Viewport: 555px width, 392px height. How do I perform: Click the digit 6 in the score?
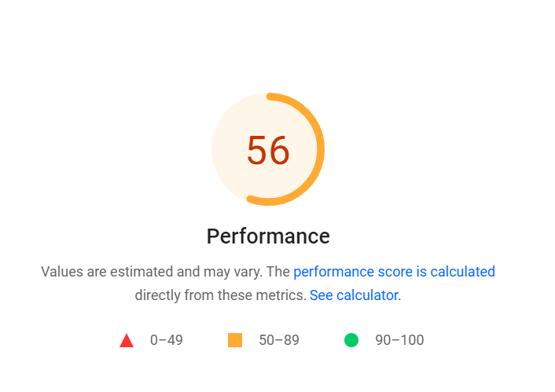coord(279,150)
